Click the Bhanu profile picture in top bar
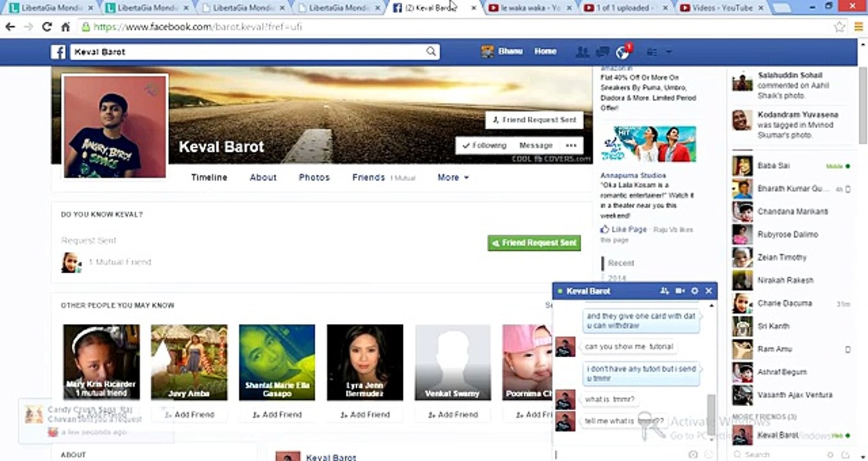868x461 pixels. (x=487, y=51)
